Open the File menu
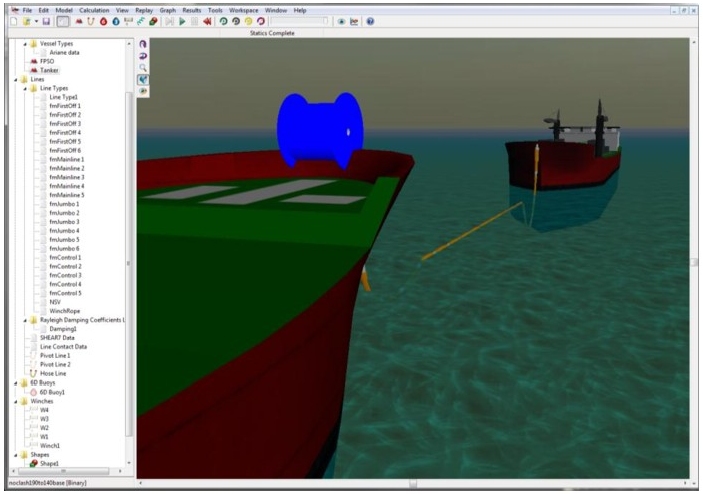703x494 pixels. 27,10
